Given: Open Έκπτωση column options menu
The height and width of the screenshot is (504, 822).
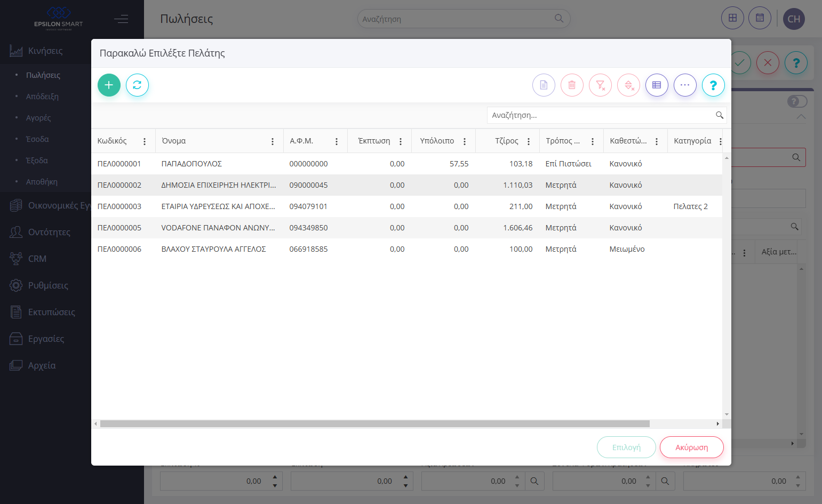Looking at the screenshot, I should (x=401, y=141).
